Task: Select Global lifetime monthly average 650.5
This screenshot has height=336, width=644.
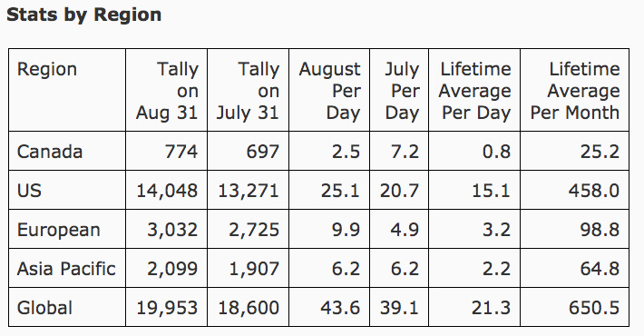Action: (x=594, y=308)
